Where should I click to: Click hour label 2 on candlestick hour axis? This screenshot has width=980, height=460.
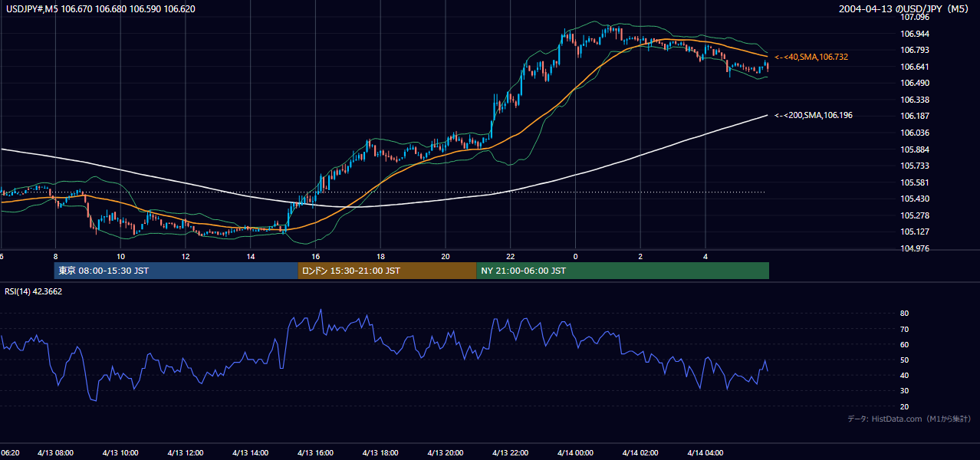point(640,256)
